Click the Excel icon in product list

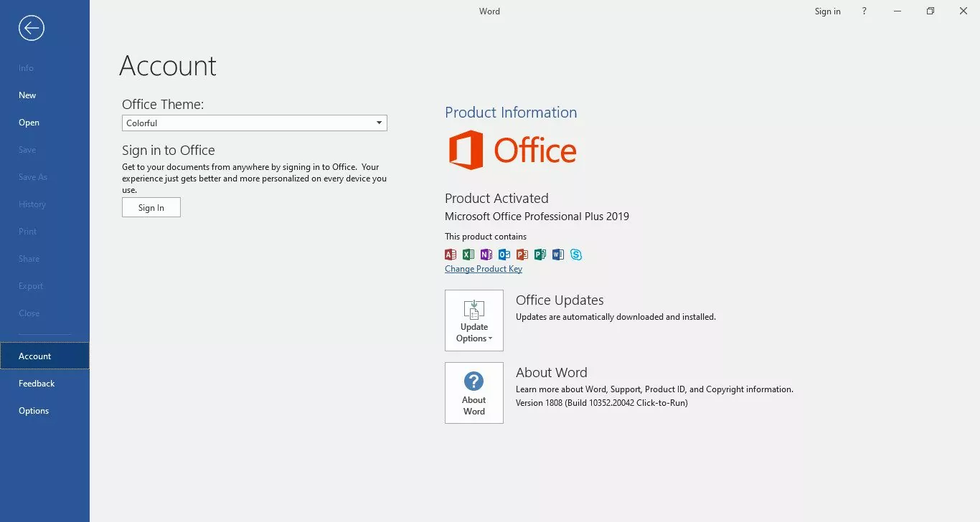(468, 255)
